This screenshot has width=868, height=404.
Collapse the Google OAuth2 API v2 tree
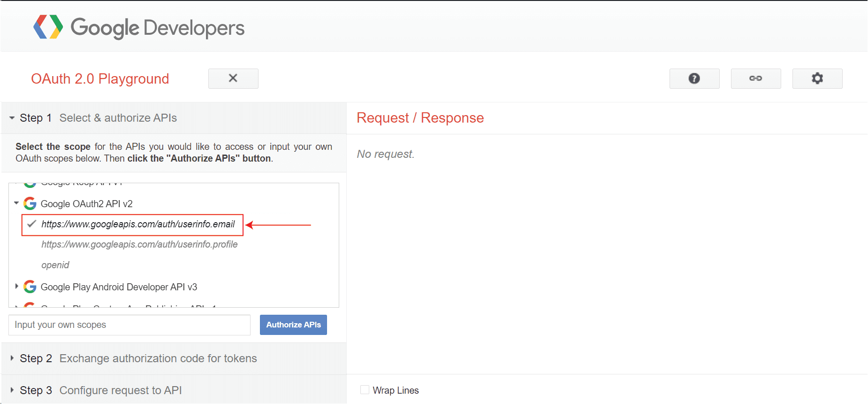pos(16,203)
